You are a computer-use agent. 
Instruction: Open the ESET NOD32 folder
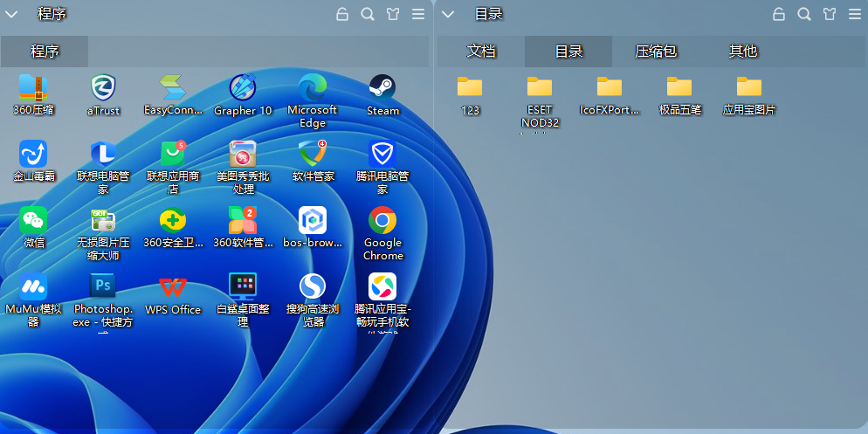coord(540,87)
